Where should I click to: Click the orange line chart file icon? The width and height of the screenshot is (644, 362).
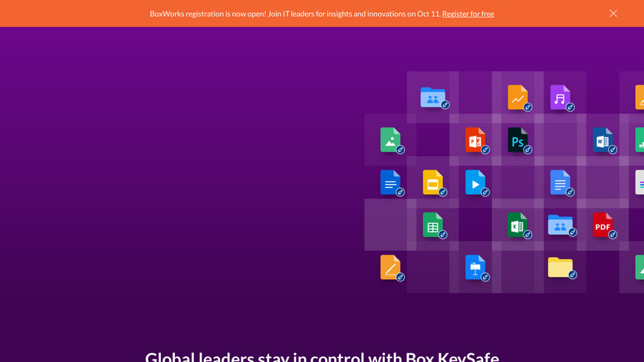[518, 97]
